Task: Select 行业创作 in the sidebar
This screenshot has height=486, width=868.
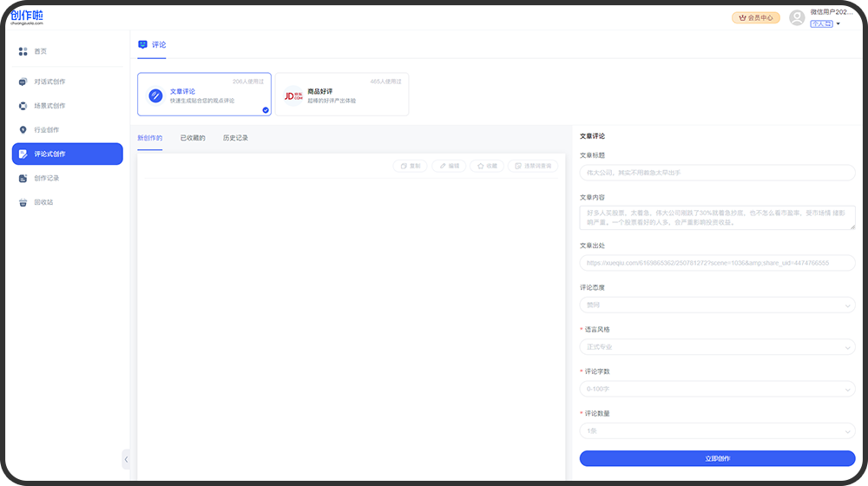Action: click(x=46, y=130)
